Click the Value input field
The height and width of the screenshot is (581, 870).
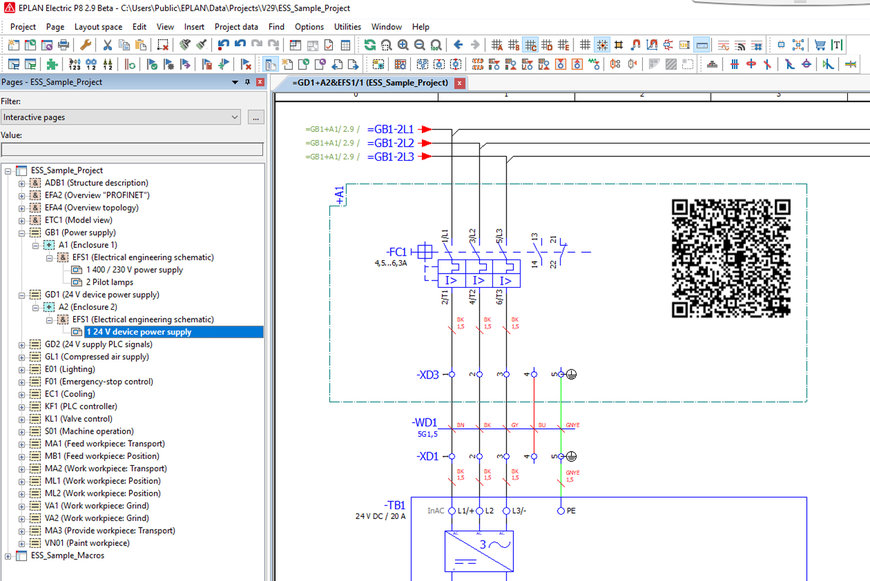pos(132,150)
